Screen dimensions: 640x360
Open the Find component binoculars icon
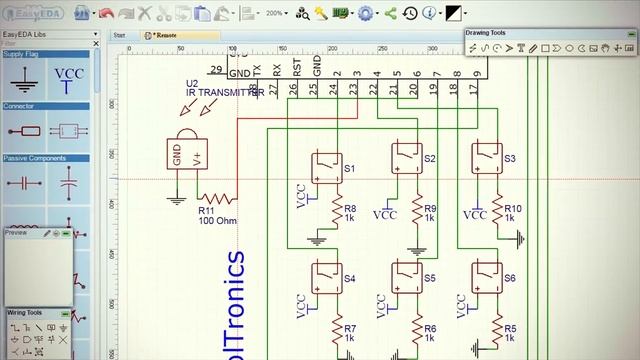pyautogui.click(x=302, y=14)
